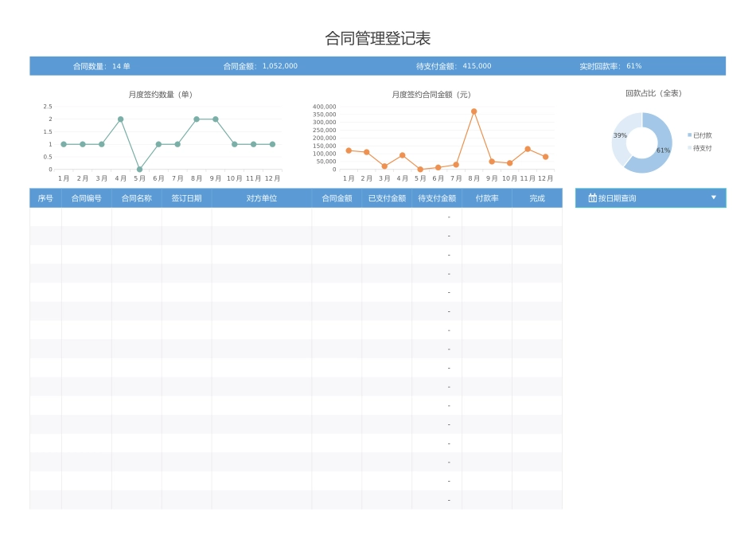Select the 合同名称 column header
Screen dimensions: 756x535
[135, 197]
